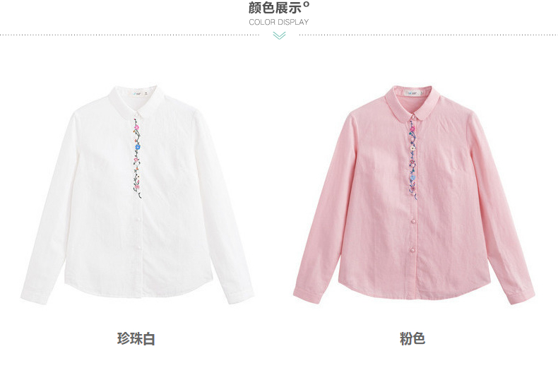The image size is (558, 392).
Task: Click the small circle after 颜色展示 heading
Action: pos(307,4)
